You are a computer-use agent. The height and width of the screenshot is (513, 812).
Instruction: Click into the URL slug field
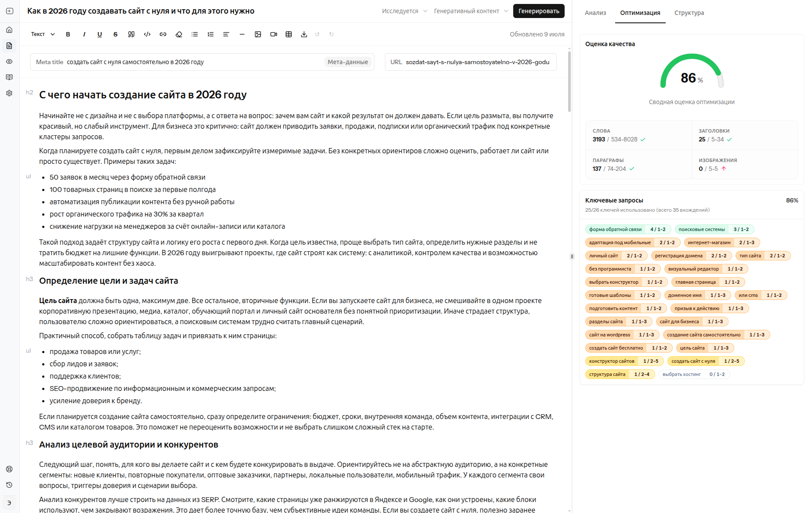[x=471, y=62]
